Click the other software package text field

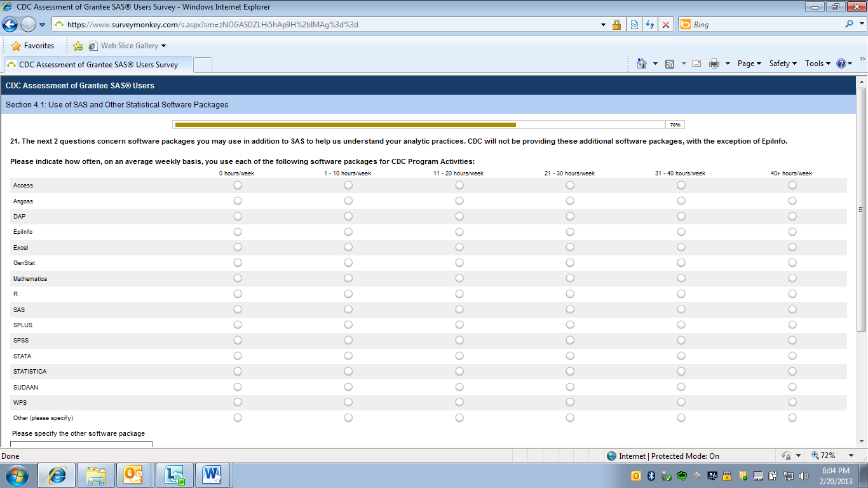pos(81,444)
